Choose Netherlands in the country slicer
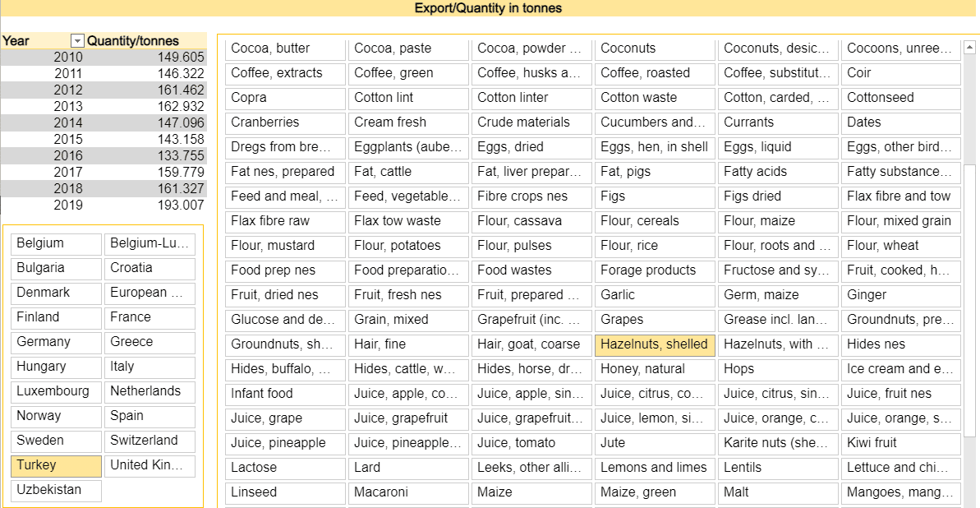This screenshot has height=508, width=980. tap(150, 391)
